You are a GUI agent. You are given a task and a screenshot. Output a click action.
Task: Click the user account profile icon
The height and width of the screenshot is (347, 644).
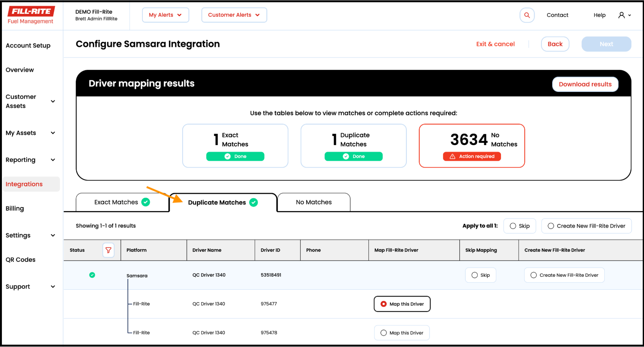(621, 15)
